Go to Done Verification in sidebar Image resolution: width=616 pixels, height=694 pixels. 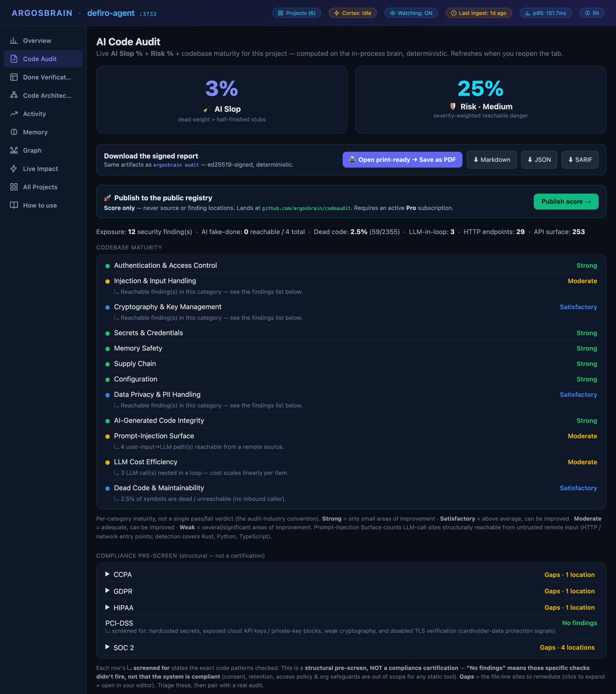coord(43,77)
